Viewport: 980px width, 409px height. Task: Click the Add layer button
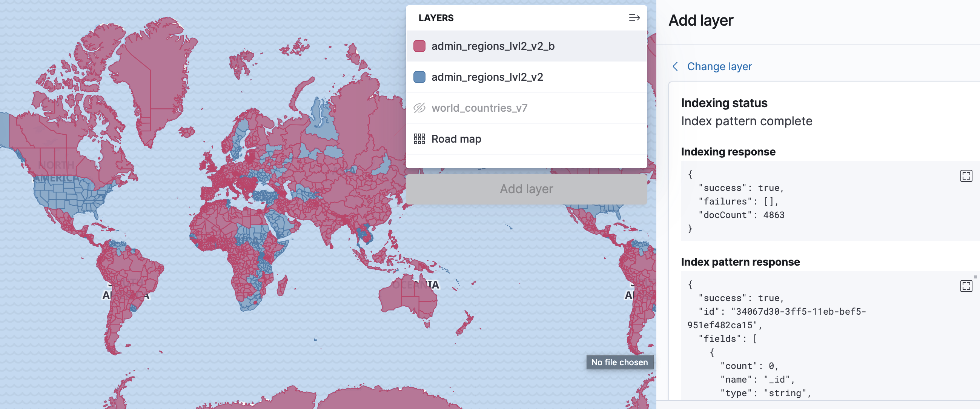tap(526, 189)
